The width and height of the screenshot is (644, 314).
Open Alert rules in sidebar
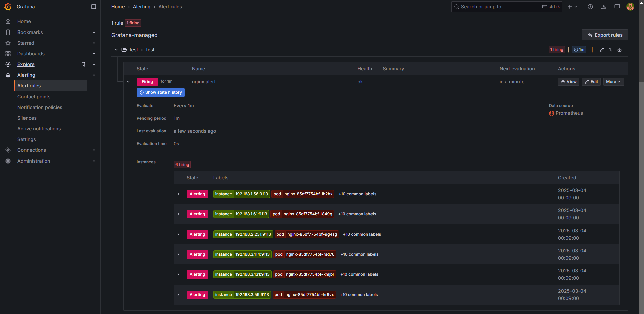pyautogui.click(x=51, y=86)
